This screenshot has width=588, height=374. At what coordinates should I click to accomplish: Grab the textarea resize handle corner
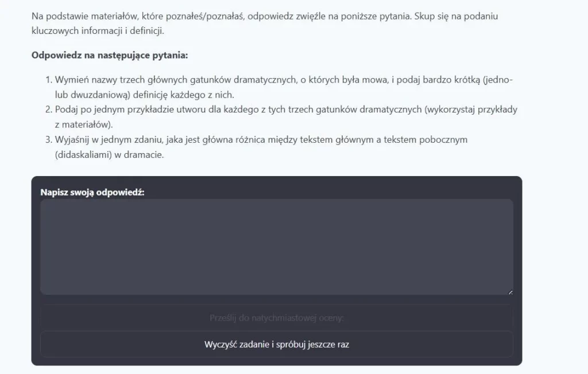pyautogui.click(x=510, y=292)
